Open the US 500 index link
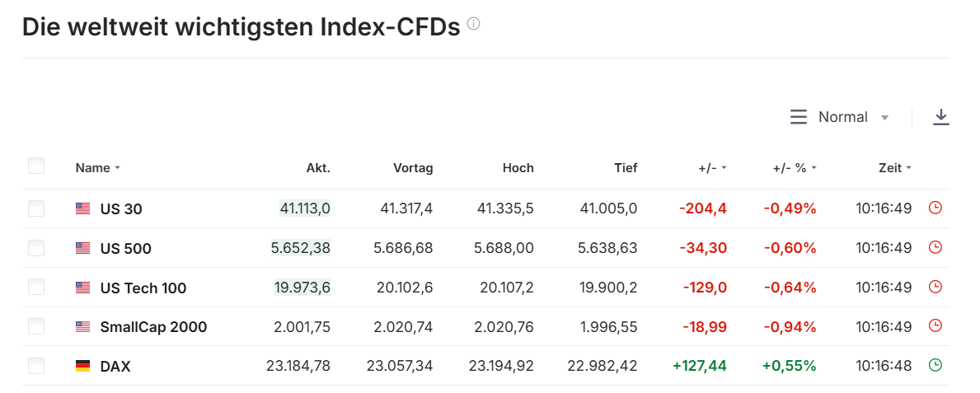Screen dimensions: 980x393 (x=125, y=249)
